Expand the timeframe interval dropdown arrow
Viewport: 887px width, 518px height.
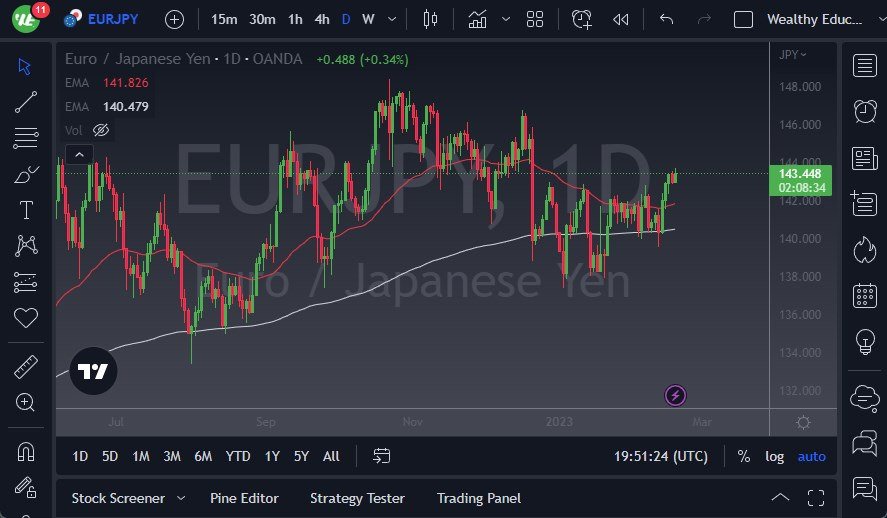(x=391, y=19)
